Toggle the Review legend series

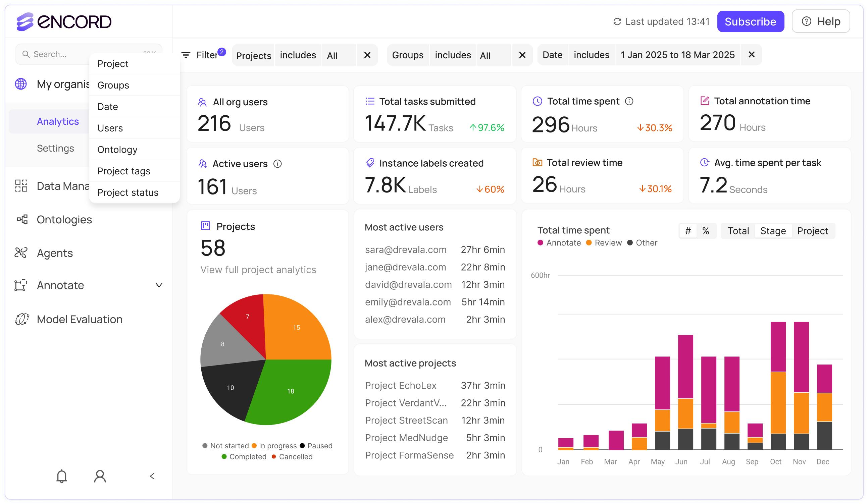pyautogui.click(x=604, y=243)
